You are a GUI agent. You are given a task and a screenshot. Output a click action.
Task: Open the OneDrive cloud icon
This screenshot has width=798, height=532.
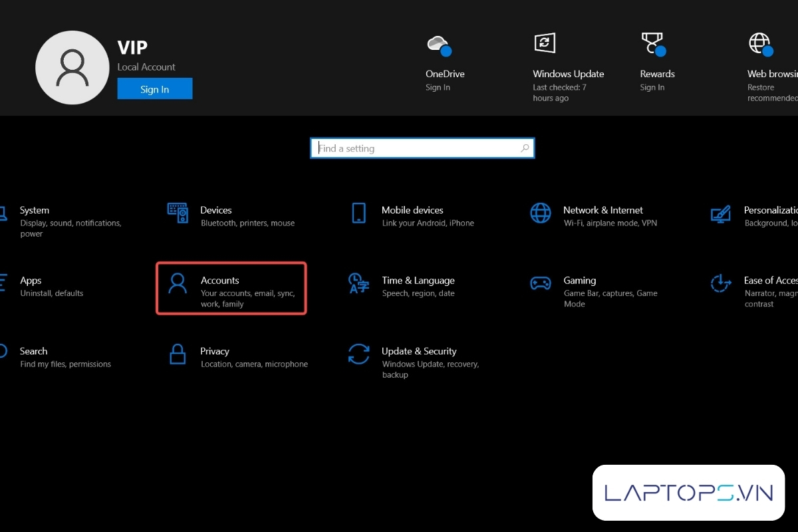coord(439,45)
